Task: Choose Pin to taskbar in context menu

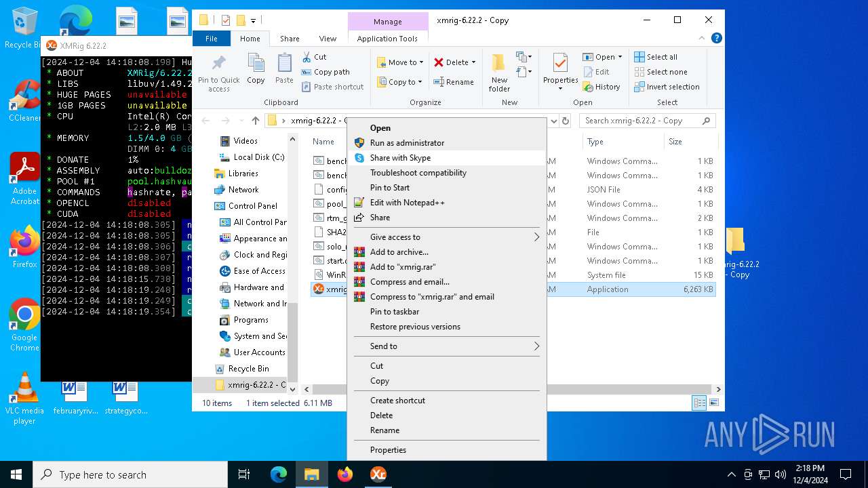Action: click(x=447, y=312)
